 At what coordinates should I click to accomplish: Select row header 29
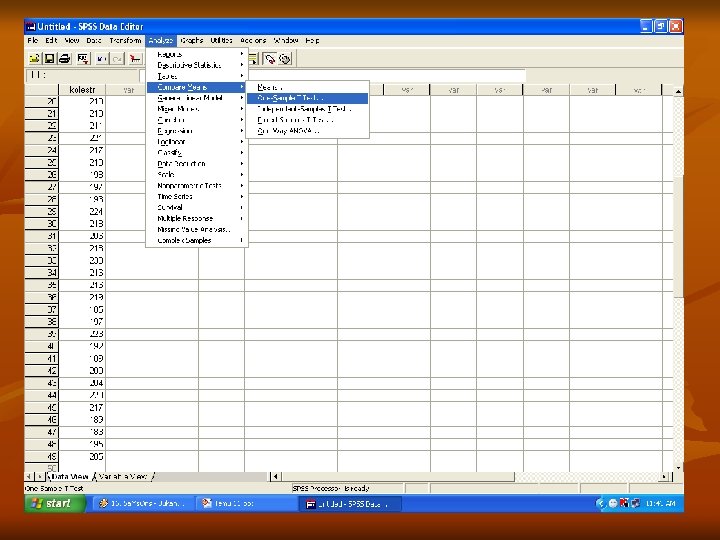click(42, 211)
